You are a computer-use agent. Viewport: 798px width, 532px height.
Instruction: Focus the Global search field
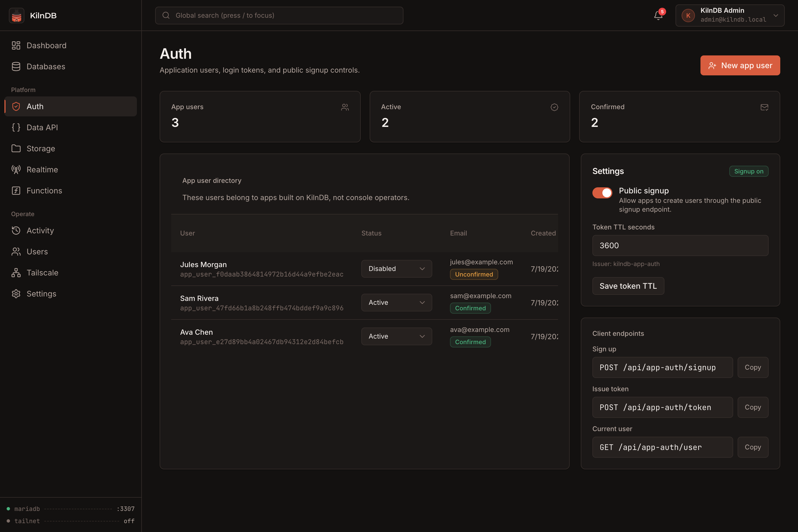[x=279, y=15]
